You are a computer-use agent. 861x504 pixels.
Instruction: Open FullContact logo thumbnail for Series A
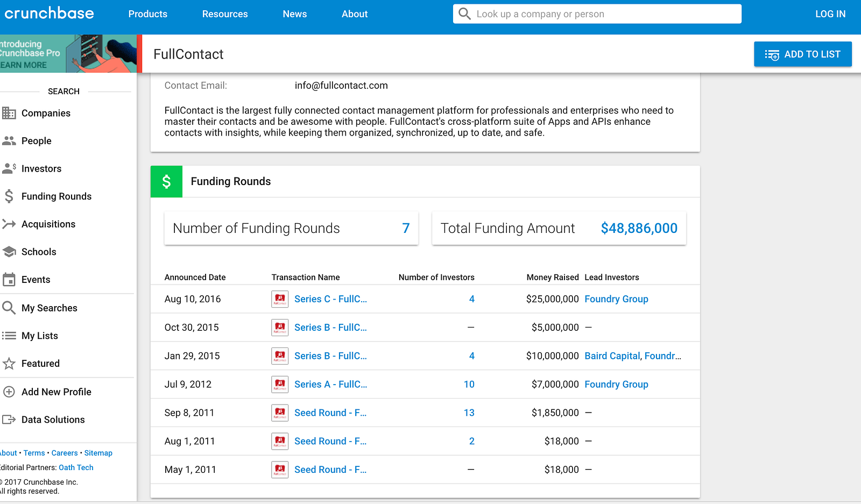[280, 385]
